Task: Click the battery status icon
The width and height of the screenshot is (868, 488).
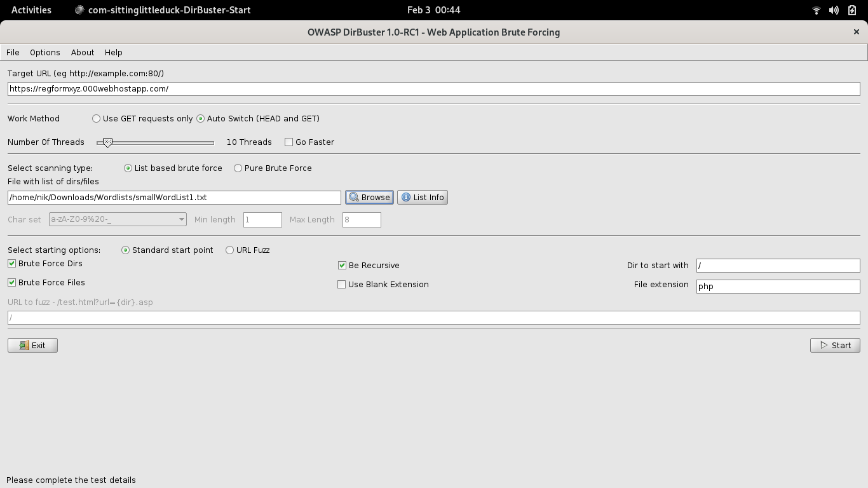Action: [852, 10]
